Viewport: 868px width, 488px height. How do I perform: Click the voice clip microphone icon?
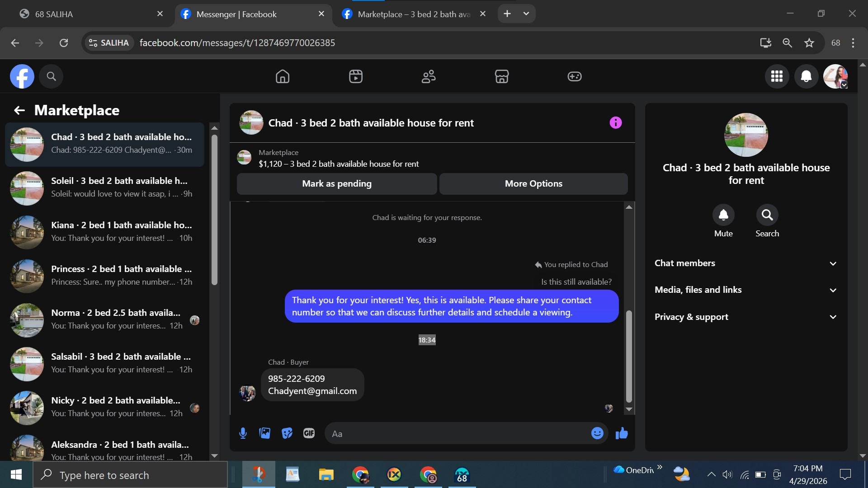coord(243,433)
